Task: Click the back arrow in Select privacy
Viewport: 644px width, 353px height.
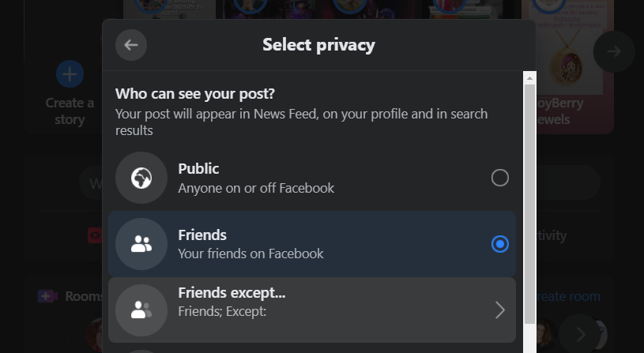Action: (x=131, y=45)
